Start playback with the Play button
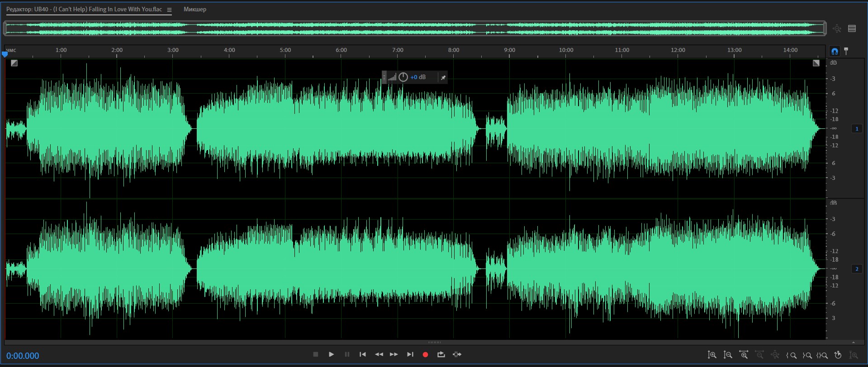Viewport: 868px width, 367px height. point(331,355)
